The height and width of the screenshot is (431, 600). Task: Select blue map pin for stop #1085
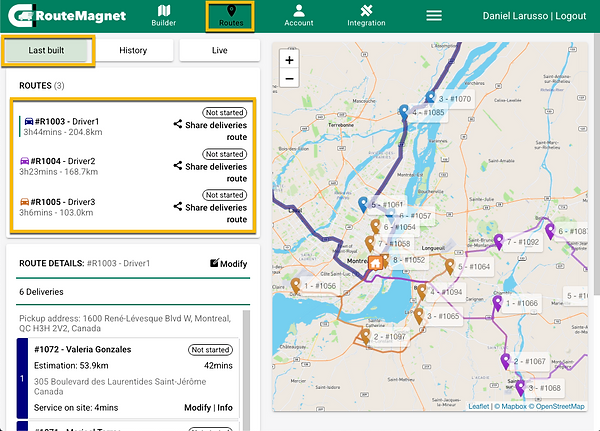tap(404, 112)
